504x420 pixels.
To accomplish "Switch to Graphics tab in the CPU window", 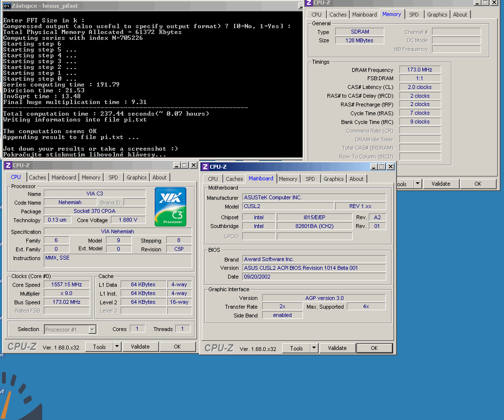I will [137, 177].
